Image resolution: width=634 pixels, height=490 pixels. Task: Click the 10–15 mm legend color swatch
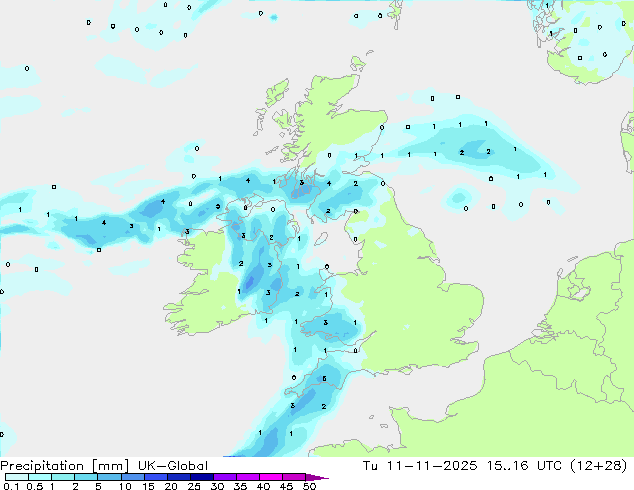(x=132, y=477)
